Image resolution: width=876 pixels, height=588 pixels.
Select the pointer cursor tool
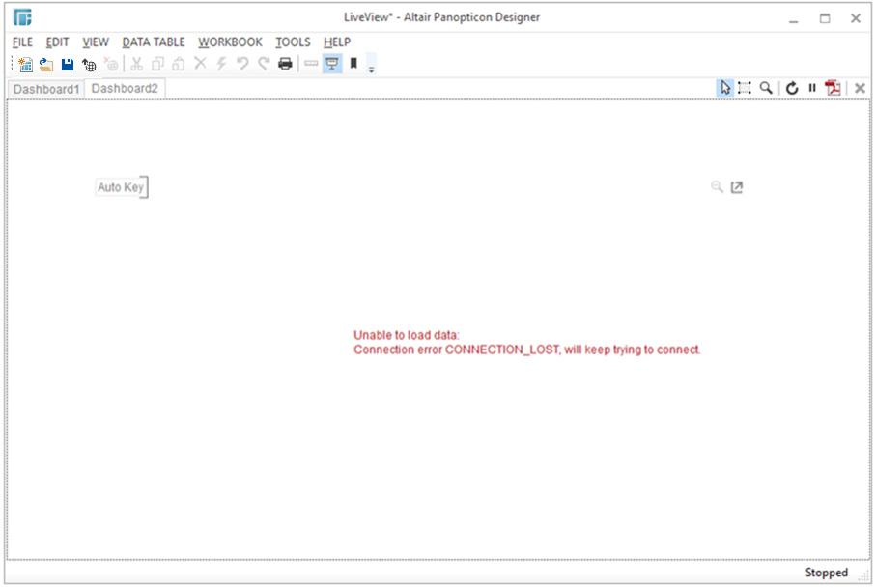pyautogui.click(x=725, y=88)
